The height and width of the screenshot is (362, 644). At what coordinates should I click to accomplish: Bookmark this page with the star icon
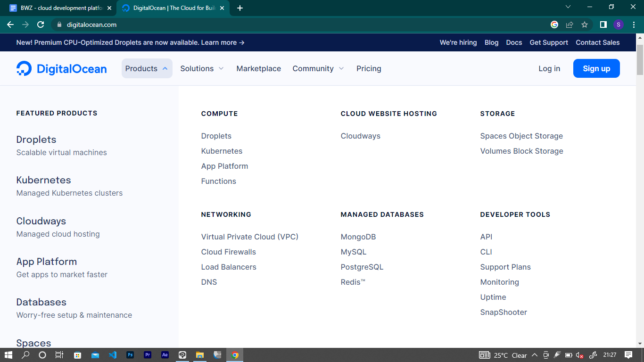pyautogui.click(x=584, y=24)
